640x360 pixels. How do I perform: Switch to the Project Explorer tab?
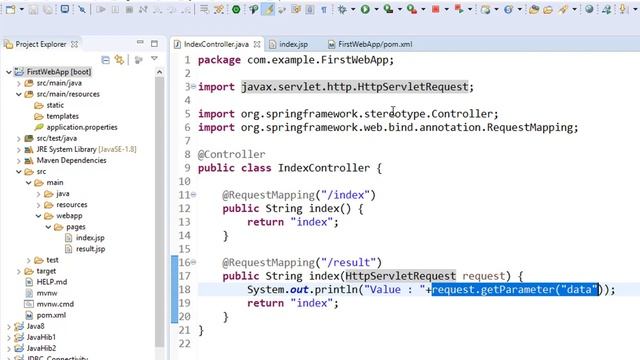pyautogui.click(x=40, y=44)
